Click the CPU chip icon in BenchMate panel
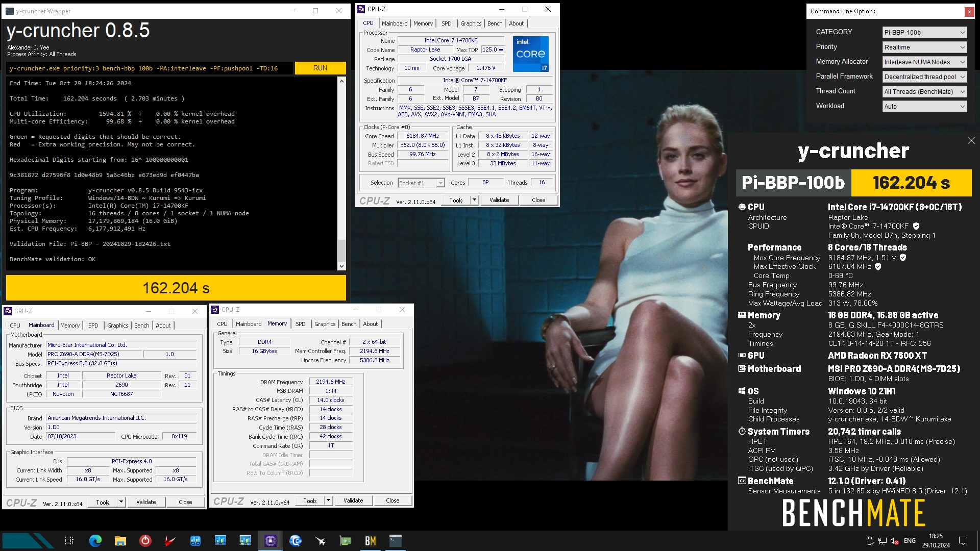The image size is (980, 551). (x=742, y=207)
